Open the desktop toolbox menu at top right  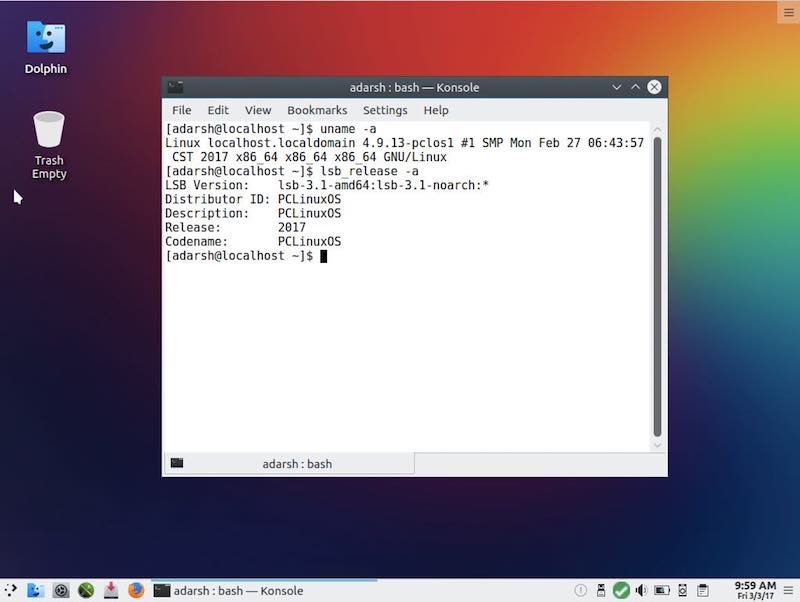click(788, 13)
